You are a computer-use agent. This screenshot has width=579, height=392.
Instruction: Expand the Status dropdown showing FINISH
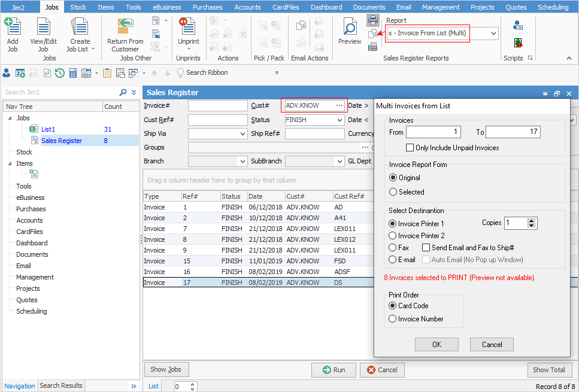(x=339, y=120)
